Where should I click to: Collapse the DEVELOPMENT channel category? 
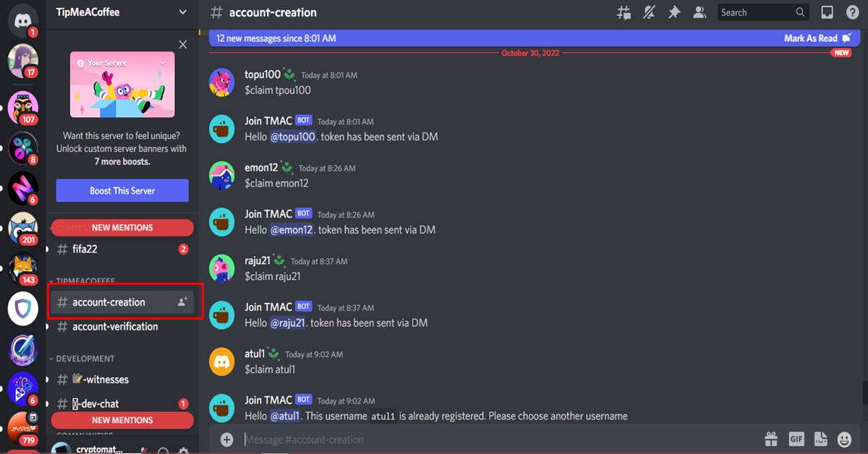click(x=81, y=359)
